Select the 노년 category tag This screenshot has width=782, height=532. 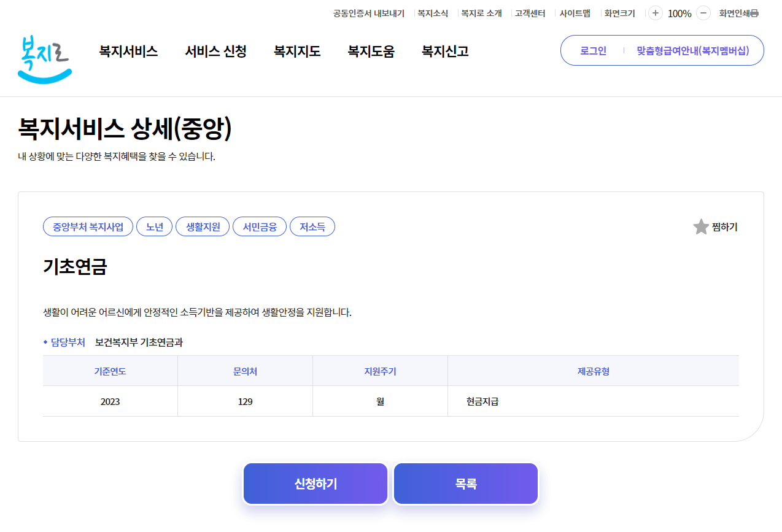(154, 226)
